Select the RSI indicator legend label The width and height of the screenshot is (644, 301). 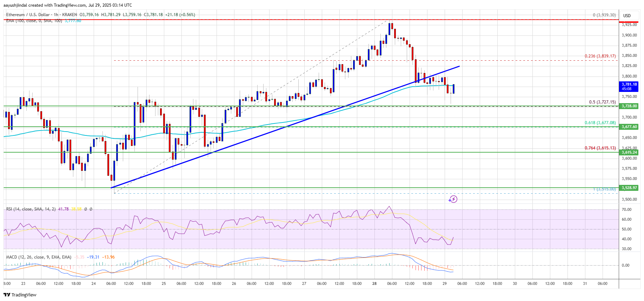[x=31, y=209]
